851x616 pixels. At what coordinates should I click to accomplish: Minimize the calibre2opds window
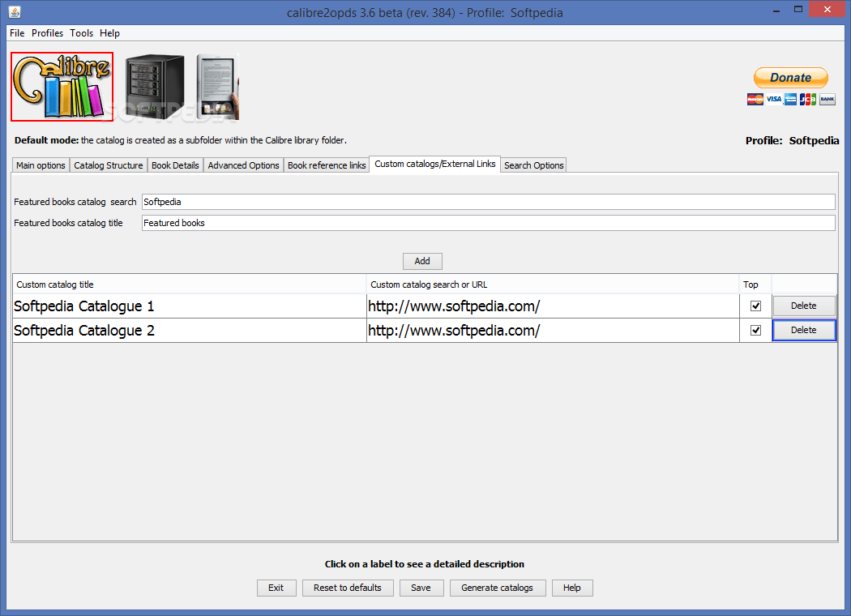[776, 10]
